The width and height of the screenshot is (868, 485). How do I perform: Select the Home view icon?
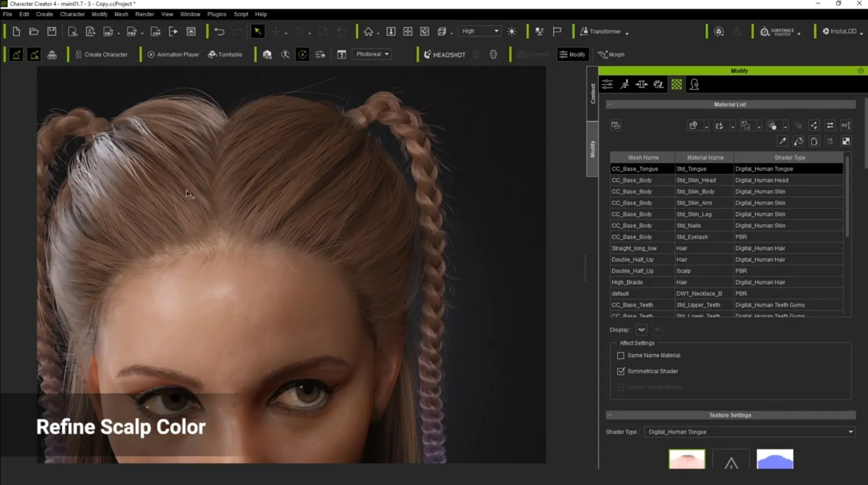click(x=368, y=32)
